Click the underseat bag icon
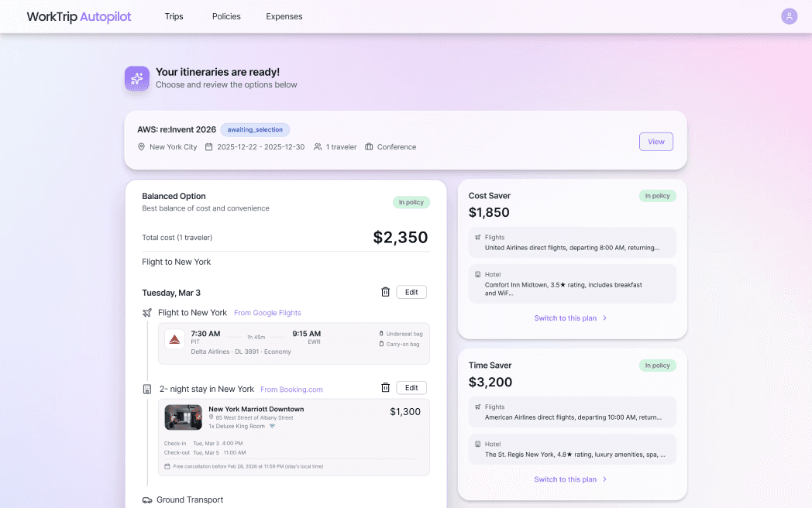812x508 pixels. click(x=382, y=334)
